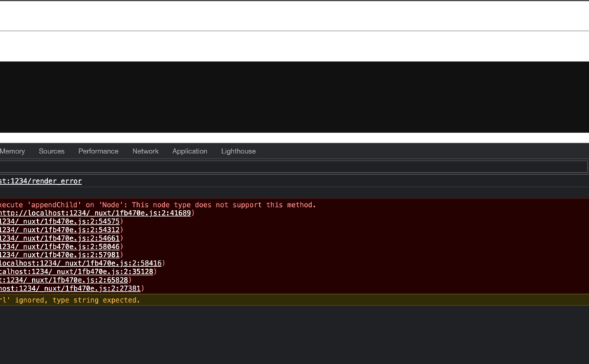Follow stack trace link ending 2:54661
This screenshot has height=364, width=589.
[60, 238]
